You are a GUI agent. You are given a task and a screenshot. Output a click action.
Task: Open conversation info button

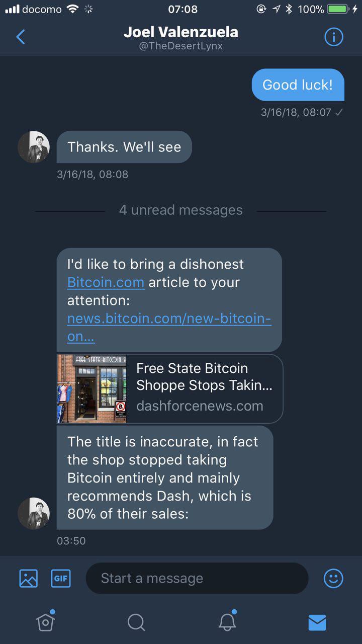(334, 37)
